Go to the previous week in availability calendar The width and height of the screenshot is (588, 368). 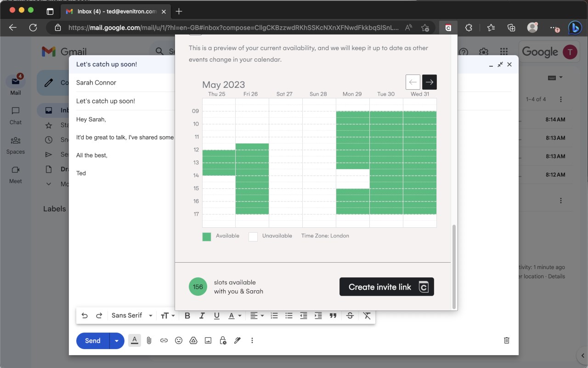[x=413, y=82]
